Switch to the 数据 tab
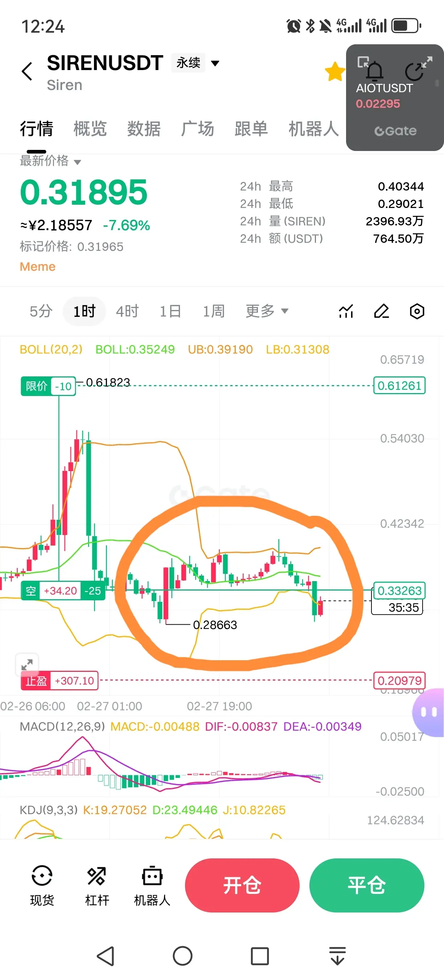Screen dimensions: 444x980 (144, 128)
